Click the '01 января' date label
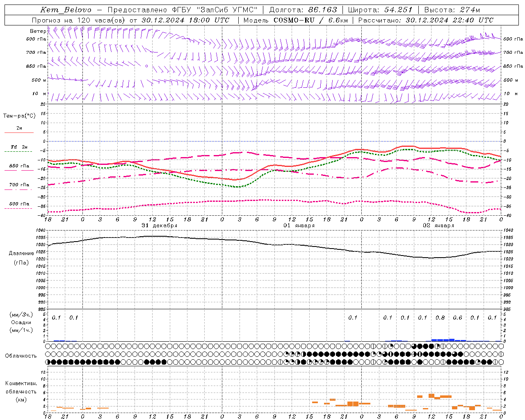Screen dimensions: 525x420 pos(299,225)
